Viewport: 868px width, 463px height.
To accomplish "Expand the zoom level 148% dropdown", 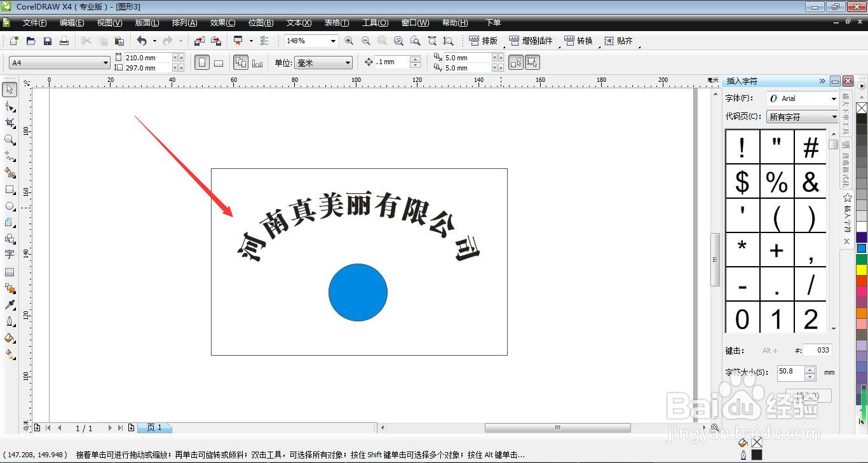I will 332,41.
